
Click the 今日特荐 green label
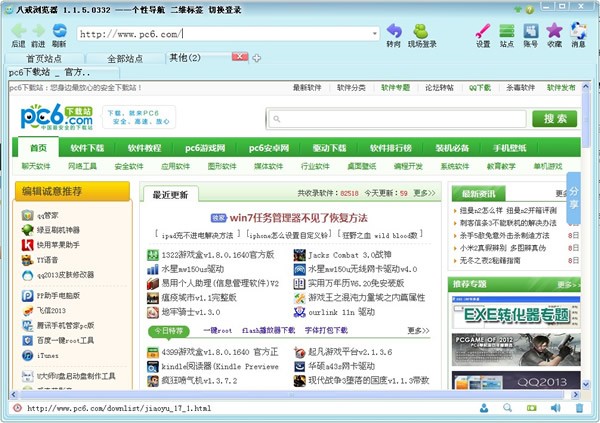pos(169,331)
